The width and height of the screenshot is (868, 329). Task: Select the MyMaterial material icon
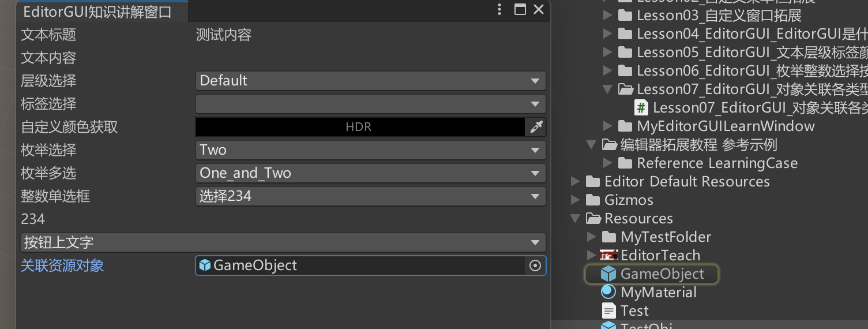(x=608, y=292)
